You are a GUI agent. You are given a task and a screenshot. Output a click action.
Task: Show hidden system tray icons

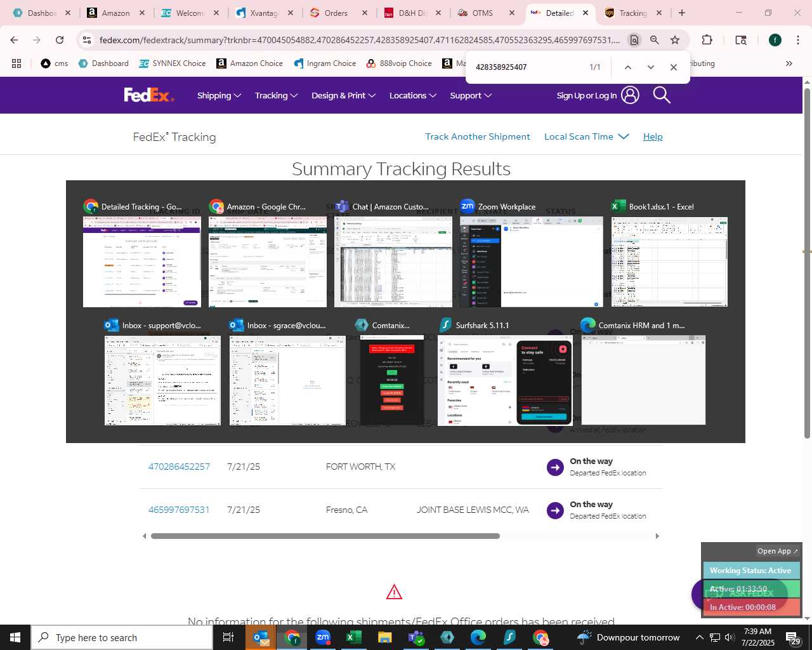point(699,637)
